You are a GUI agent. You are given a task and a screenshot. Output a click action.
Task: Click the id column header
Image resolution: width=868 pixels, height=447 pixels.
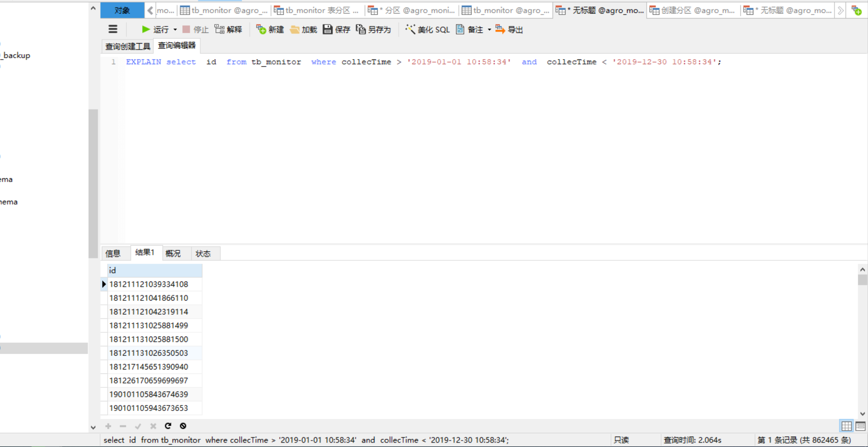(155, 270)
